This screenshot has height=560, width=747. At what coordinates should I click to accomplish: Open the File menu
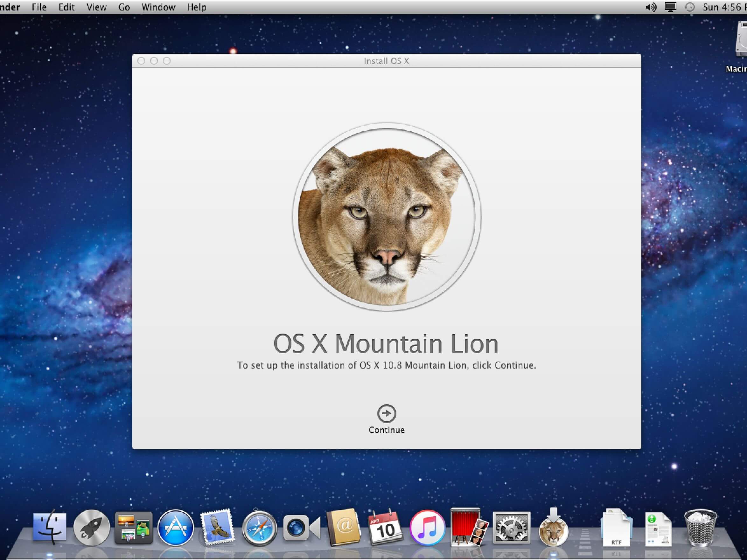[x=39, y=7]
